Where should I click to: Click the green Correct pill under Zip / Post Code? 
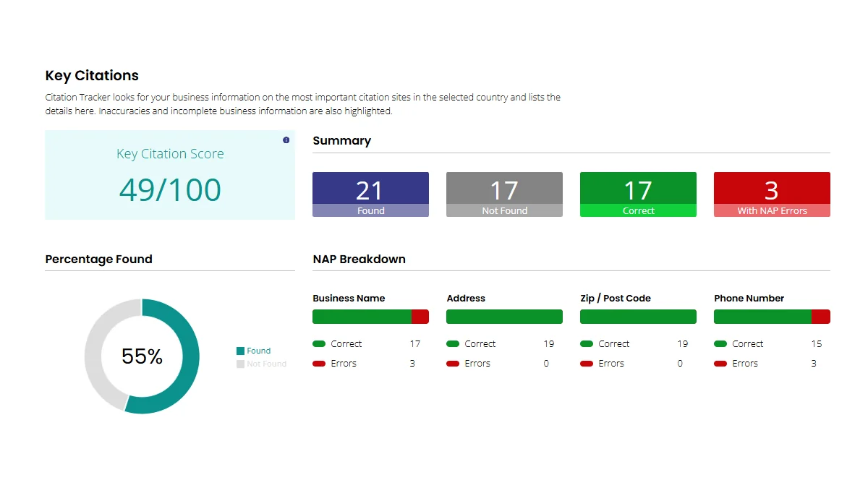(587, 344)
